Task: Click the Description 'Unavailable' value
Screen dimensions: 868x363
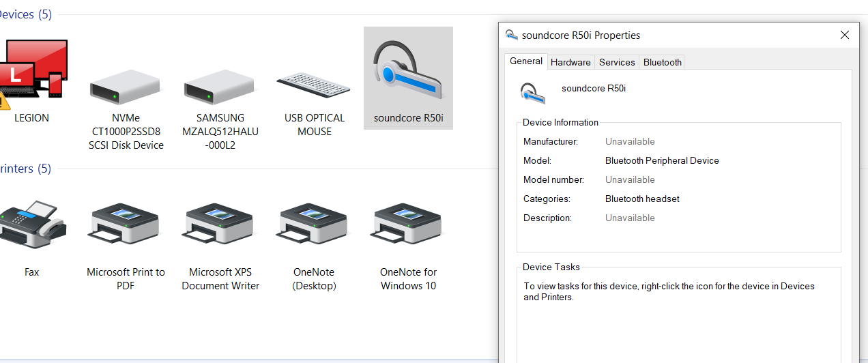Action: (x=630, y=218)
